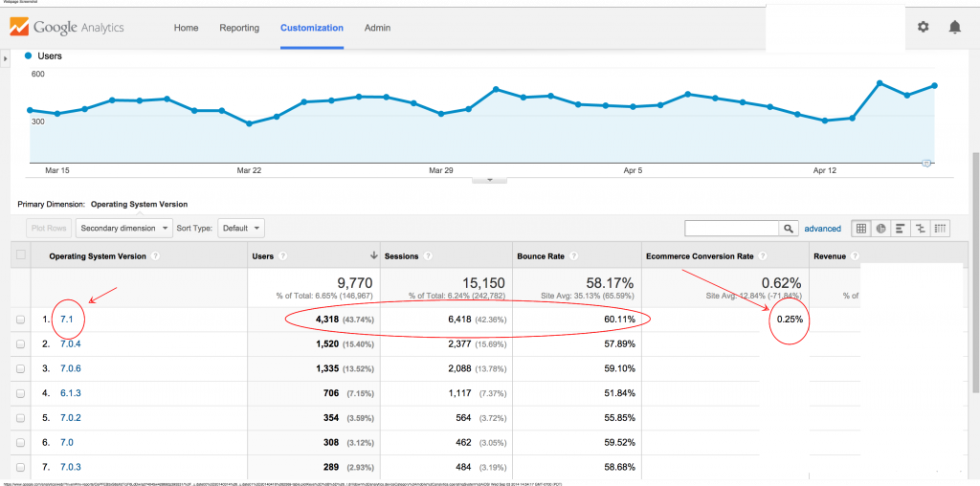Go to the Home tab

tap(186, 28)
